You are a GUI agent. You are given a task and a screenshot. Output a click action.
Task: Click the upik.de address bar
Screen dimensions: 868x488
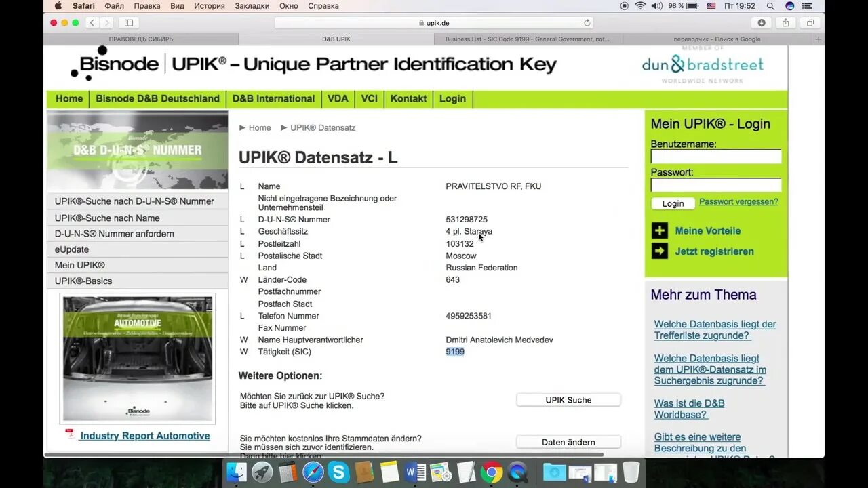(434, 22)
